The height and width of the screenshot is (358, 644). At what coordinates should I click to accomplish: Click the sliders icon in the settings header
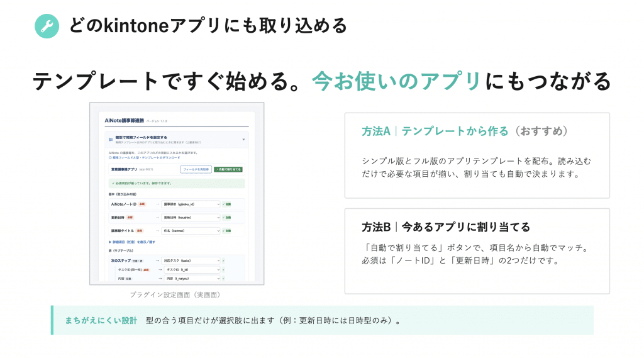pos(111,140)
